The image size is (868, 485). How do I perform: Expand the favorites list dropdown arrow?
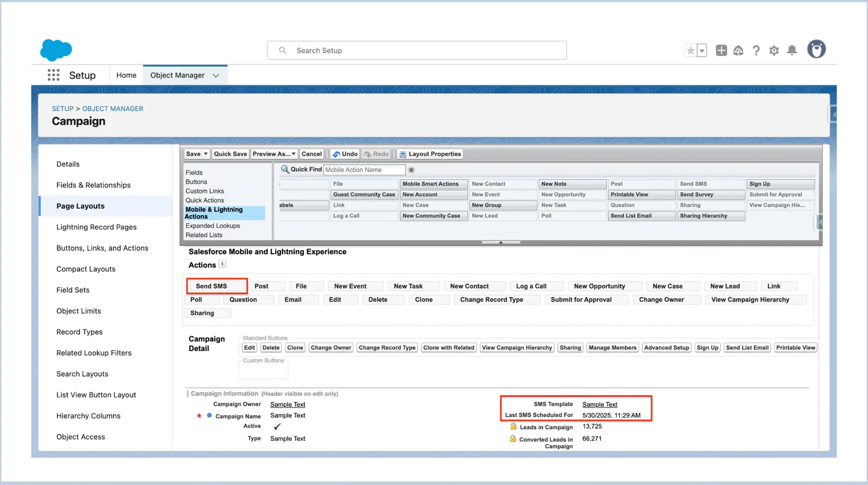tap(702, 50)
